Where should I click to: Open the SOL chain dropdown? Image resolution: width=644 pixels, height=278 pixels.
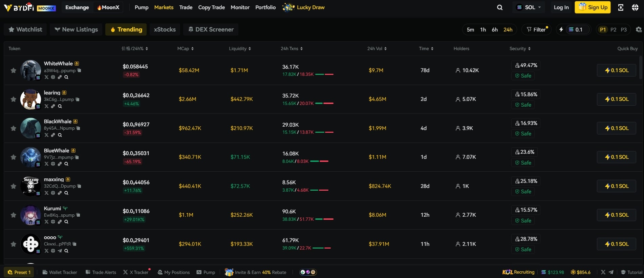[x=529, y=7]
